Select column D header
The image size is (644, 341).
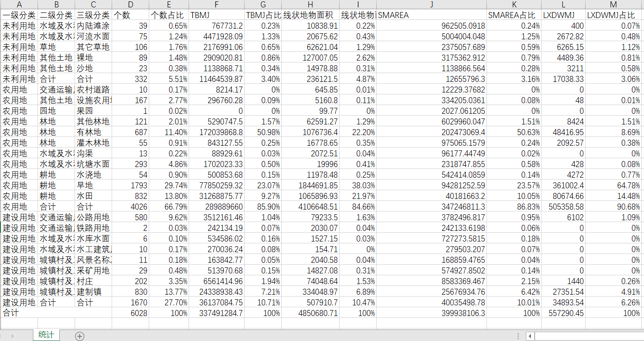130,5
